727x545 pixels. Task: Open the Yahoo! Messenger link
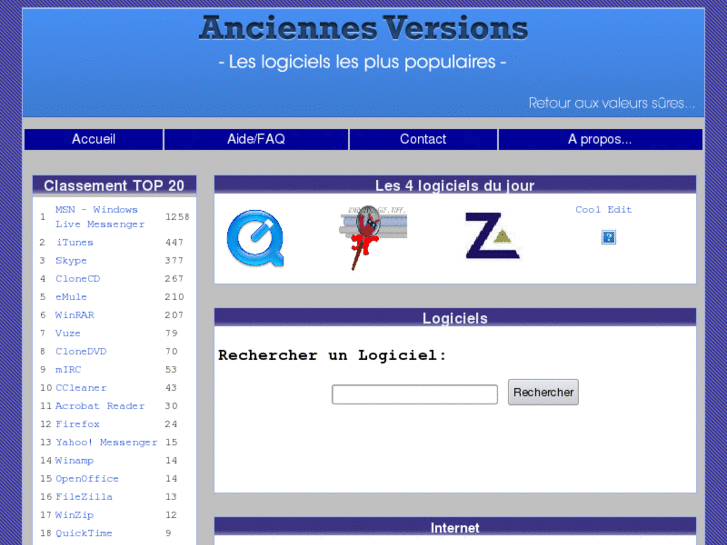point(106,442)
